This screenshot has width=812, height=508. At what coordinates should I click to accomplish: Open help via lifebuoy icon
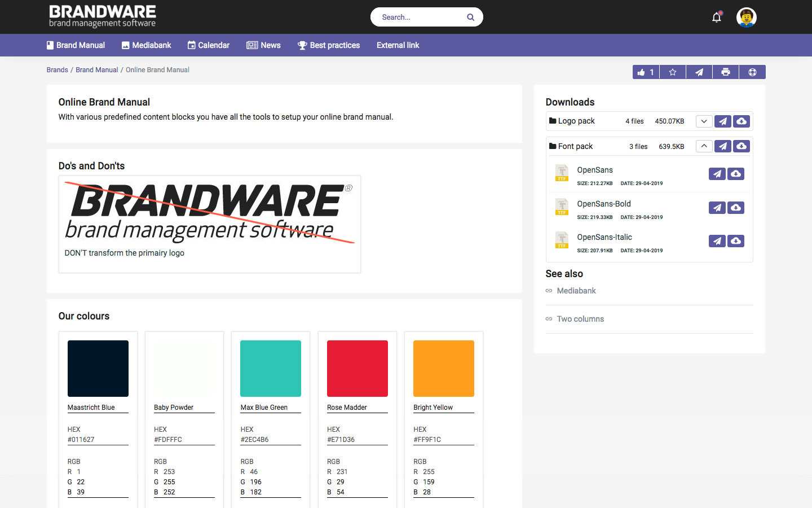point(752,72)
